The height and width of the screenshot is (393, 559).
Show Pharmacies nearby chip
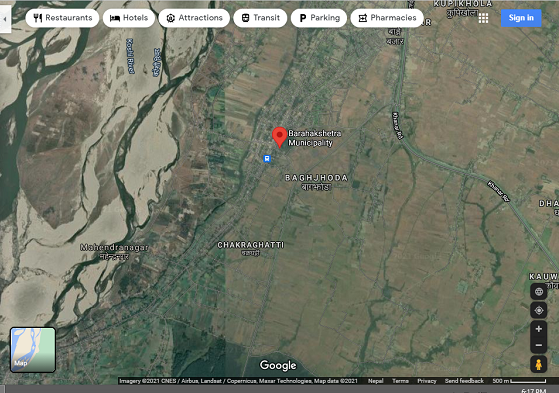coord(387,18)
